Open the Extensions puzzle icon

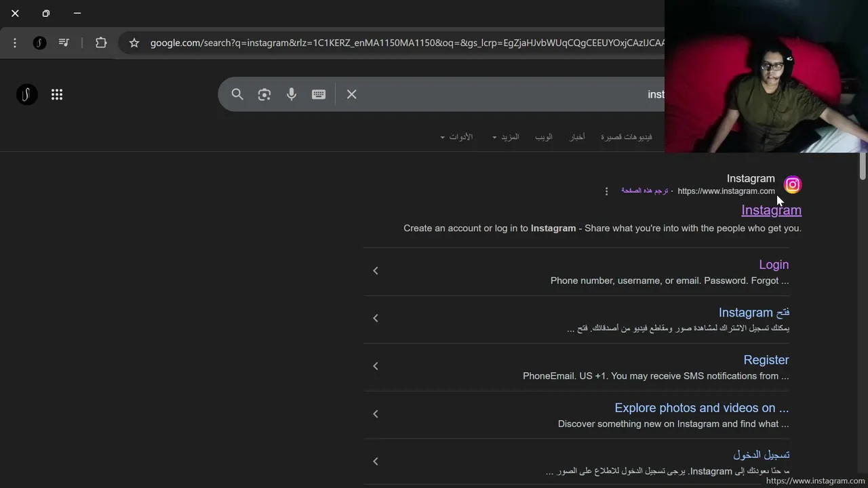101,43
